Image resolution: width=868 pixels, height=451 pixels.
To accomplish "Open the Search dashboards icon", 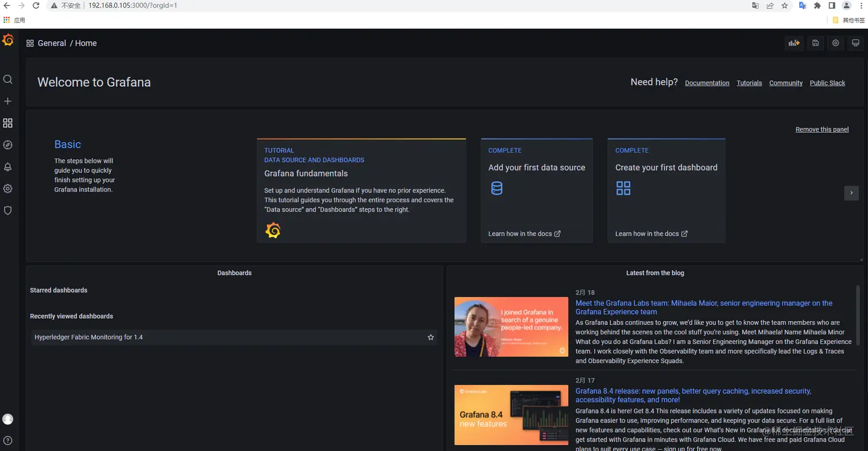I will pyautogui.click(x=7, y=79).
